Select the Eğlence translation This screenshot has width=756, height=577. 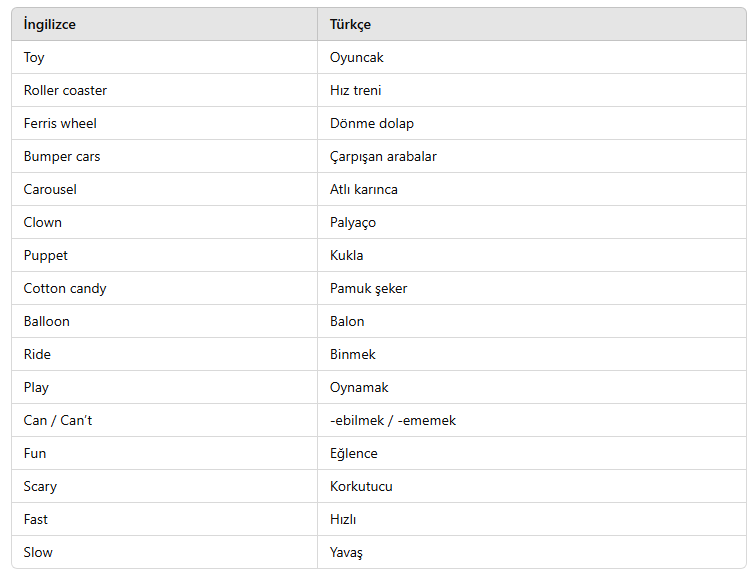point(353,454)
